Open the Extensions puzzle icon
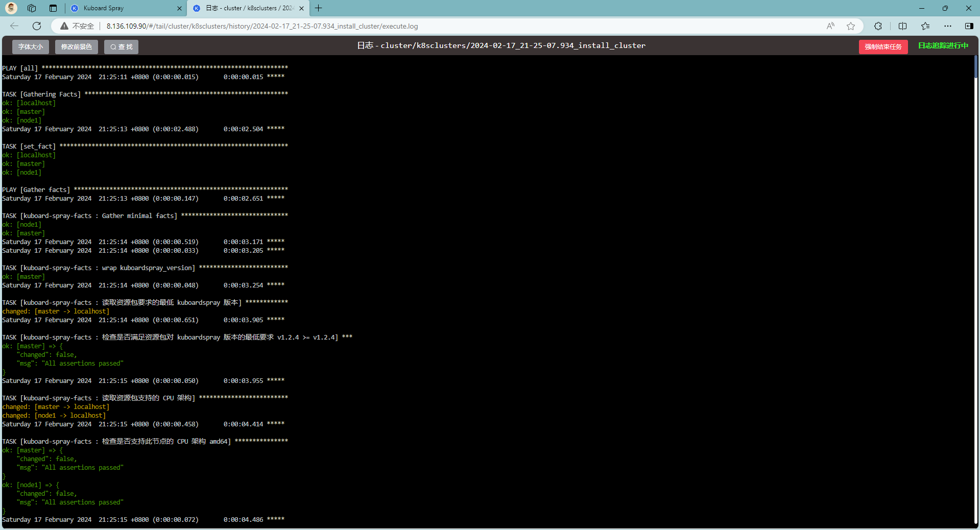Screen dimensions: 980x530 click(x=878, y=26)
